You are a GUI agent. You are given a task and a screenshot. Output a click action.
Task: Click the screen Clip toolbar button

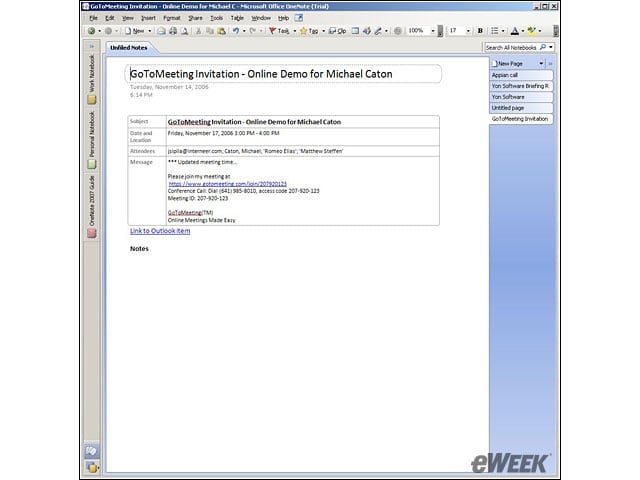click(x=338, y=31)
